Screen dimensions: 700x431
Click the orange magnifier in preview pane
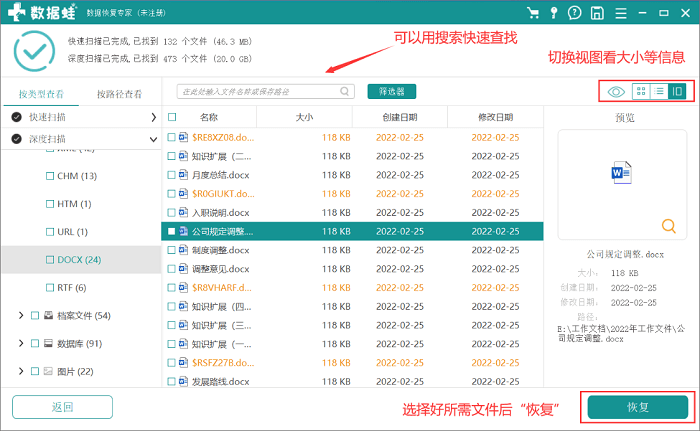pyautogui.click(x=668, y=226)
